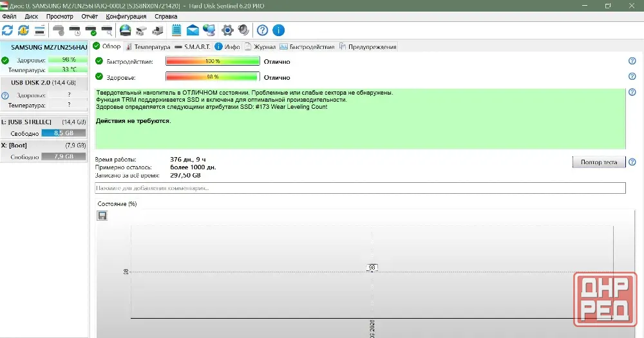This screenshot has height=338, width=644.
Task: Switch to the Журнал tab
Action: pyautogui.click(x=260, y=47)
